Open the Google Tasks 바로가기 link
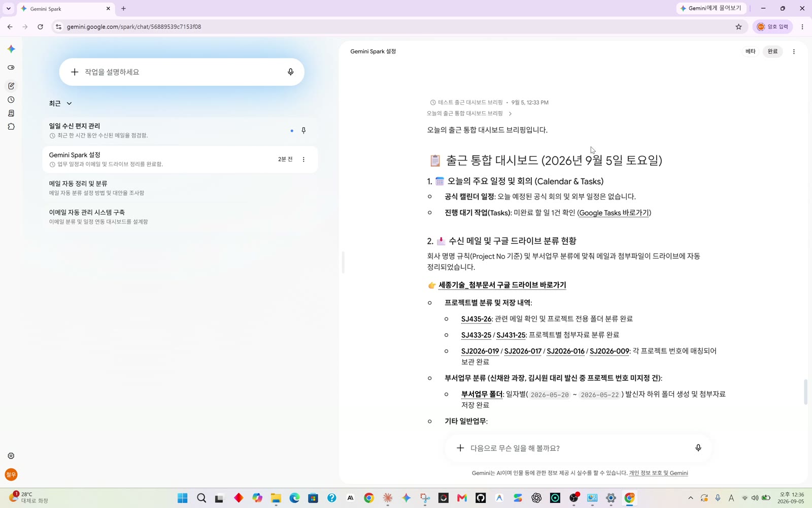The height and width of the screenshot is (508, 812). [x=614, y=213]
